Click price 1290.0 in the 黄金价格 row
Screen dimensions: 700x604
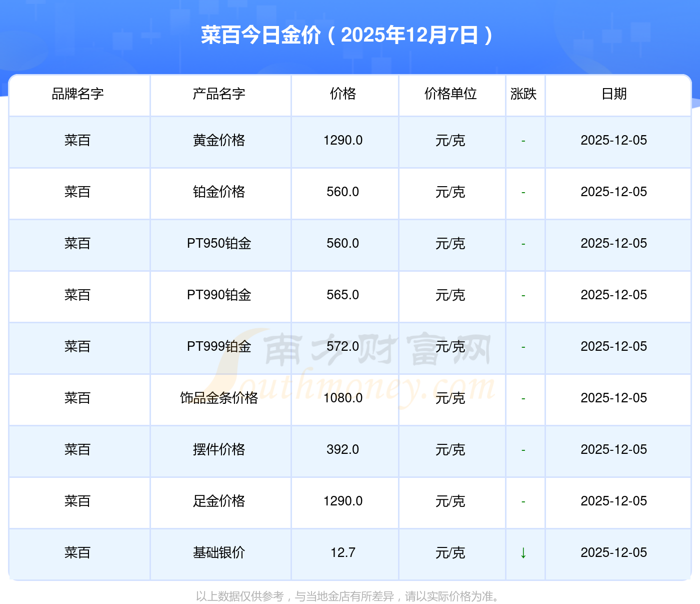pos(343,140)
